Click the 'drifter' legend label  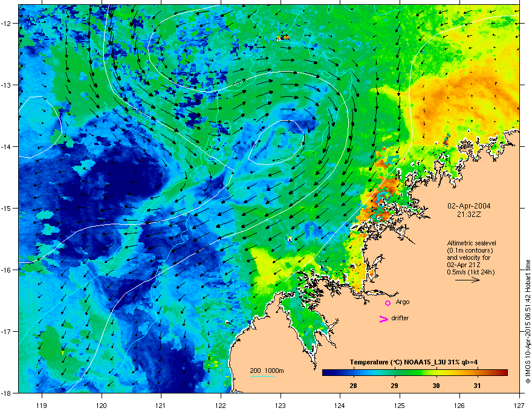tap(400, 318)
